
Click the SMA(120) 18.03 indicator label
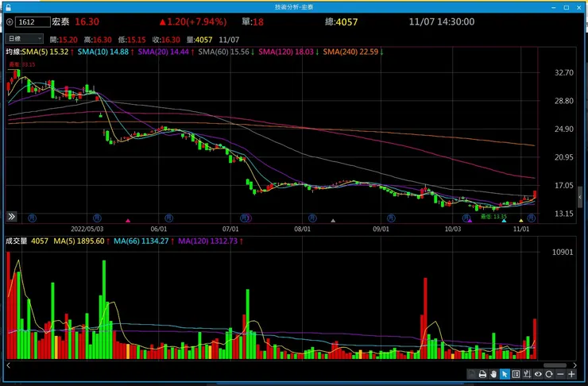286,52
